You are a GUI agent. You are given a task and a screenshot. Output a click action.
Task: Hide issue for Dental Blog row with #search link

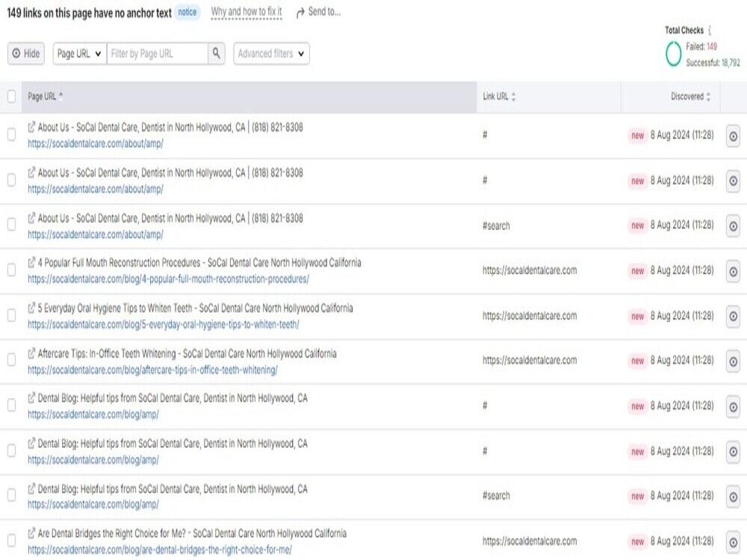[734, 497]
